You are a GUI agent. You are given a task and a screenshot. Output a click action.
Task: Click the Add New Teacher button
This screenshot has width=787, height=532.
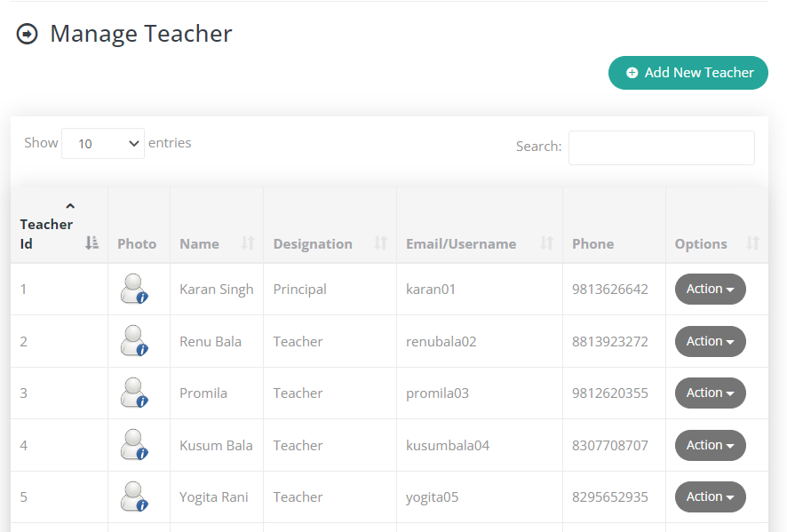click(688, 73)
